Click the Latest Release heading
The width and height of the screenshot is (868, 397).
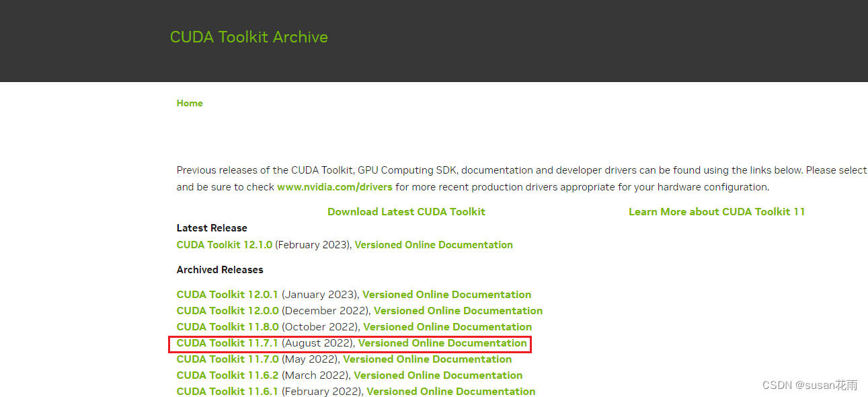click(212, 228)
